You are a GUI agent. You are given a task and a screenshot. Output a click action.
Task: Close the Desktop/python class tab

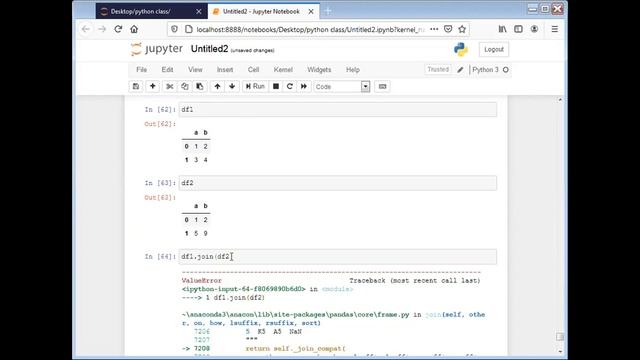tap(199, 11)
